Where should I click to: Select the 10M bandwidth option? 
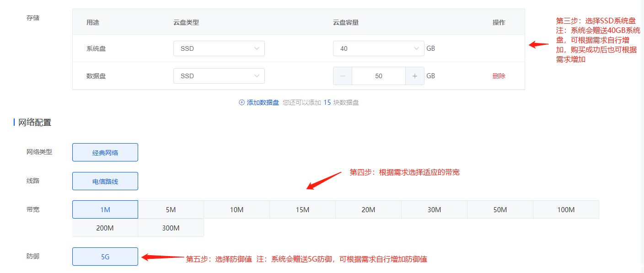236,209
